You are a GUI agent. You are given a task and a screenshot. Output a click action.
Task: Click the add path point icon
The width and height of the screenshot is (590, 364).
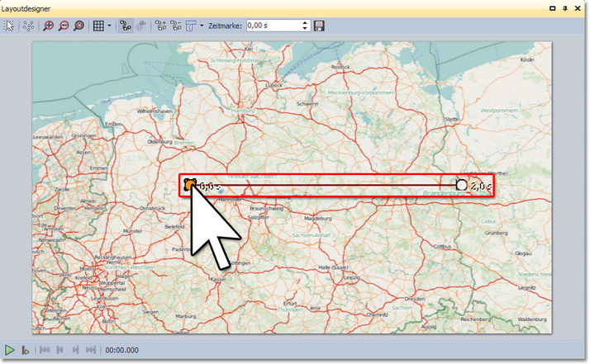160,26
